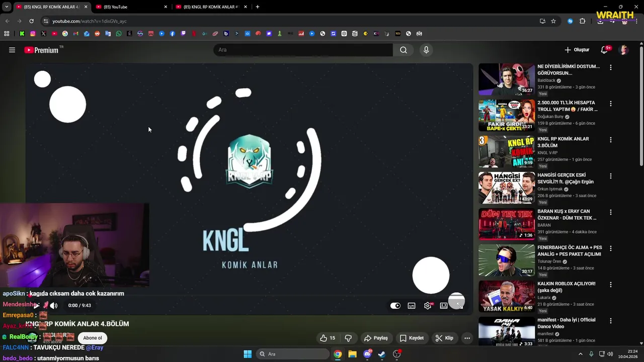Open HANGİSİ GERÇEK ESKİ SEVGİLİ title

click(x=566, y=178)
